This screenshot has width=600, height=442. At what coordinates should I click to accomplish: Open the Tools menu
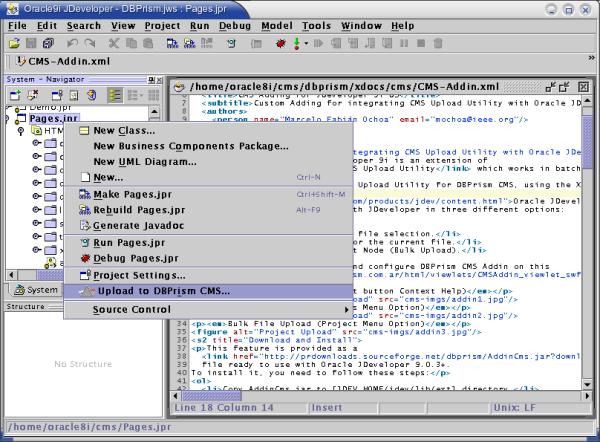(316, 26)
